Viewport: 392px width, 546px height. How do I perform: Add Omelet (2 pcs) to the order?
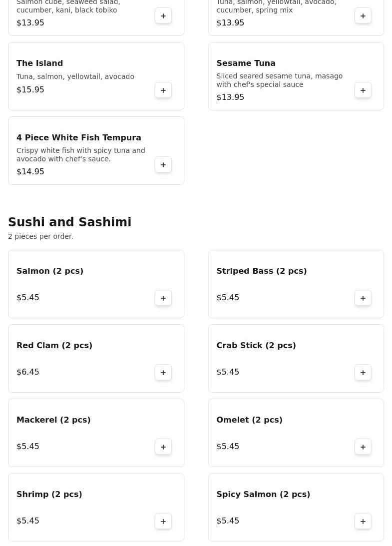(363, 447)
